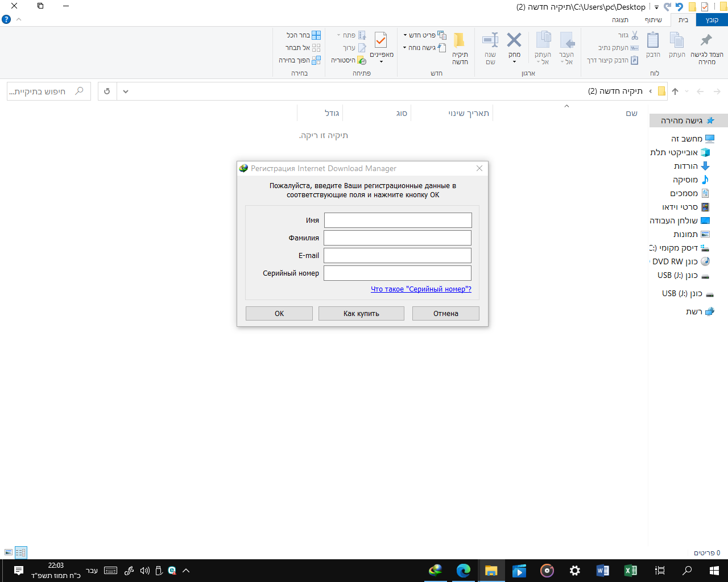
Task: Click the Отмена button
Action: tap(446, 313)
